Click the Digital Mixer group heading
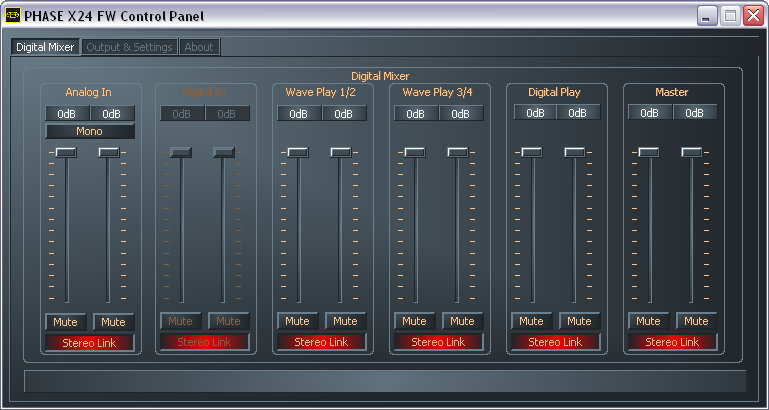 (x=380, y=76)
